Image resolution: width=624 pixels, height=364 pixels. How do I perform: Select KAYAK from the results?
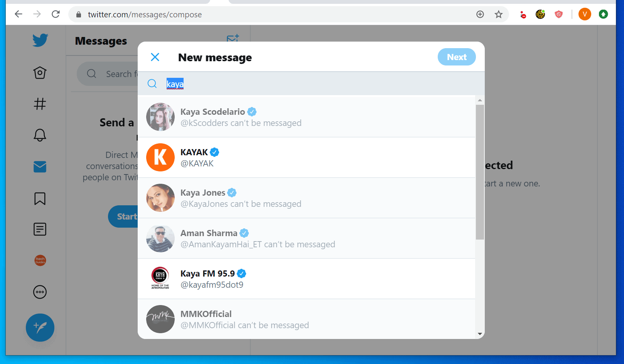tap(306, 157)
